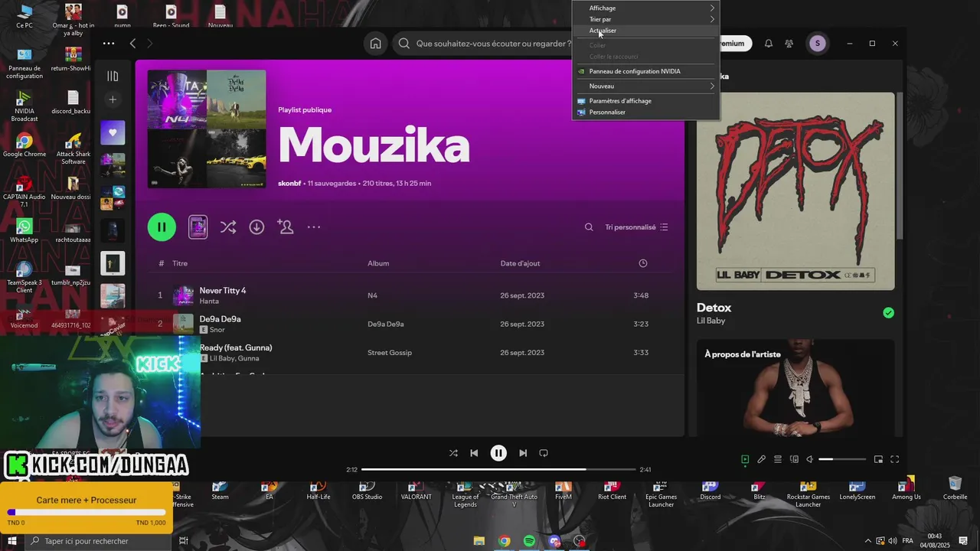The width and height of the screenshot is (980, 551).
Task: Open connect to a device icon
Action: point(794,459)
